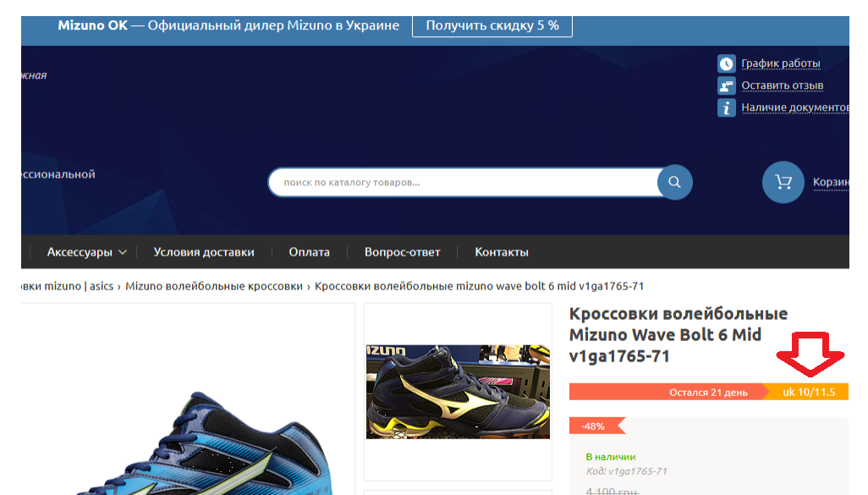Click the clock icon beside График работы
The height and width of the screenshot is (495, 868).
coord(726,63)
